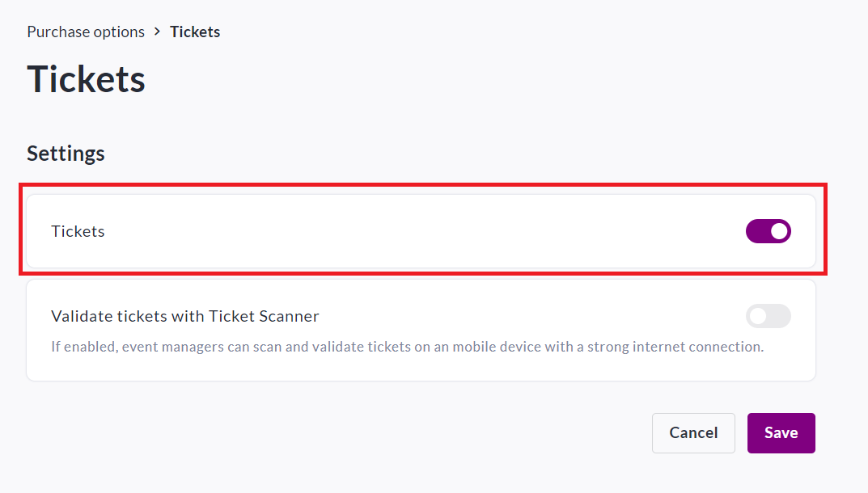Select the Validate tickets with Ticket Scanner label
Screen dimensions: 868x493
[185, 316]
